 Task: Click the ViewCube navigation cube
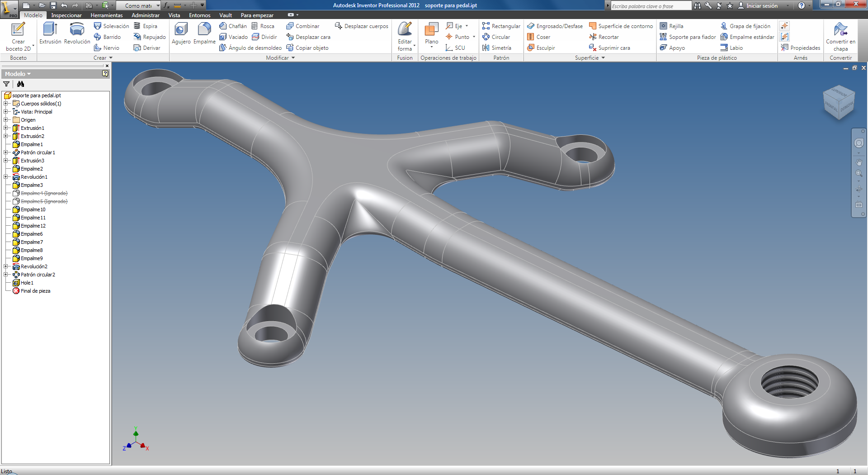(839, 102)
